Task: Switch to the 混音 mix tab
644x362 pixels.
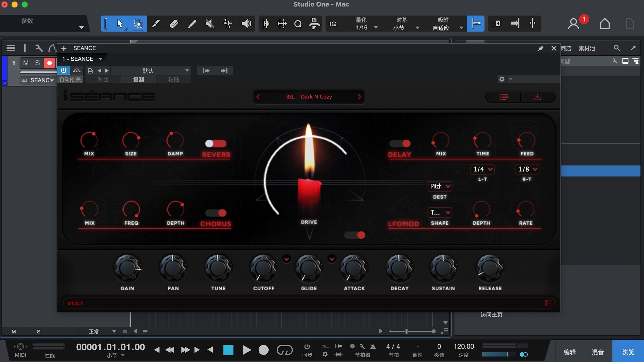Action: [598, 352]
